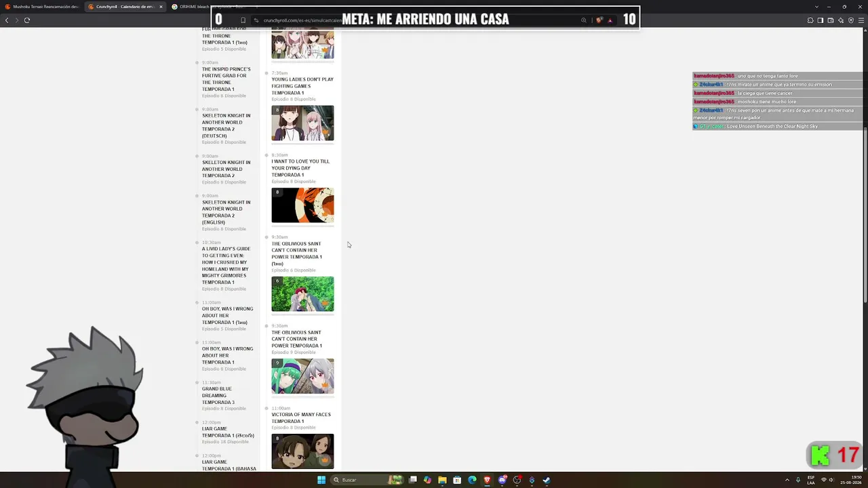Open Microsoft Edge from the taskbar
The height and width of the screenshot is (488, 868).
coord(472,480)
